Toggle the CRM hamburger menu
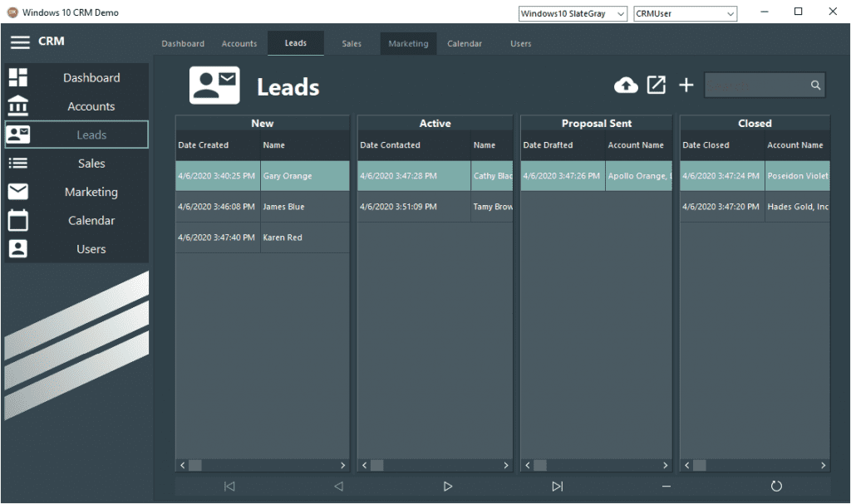This screenshot has width=851, height=504. 20,42
